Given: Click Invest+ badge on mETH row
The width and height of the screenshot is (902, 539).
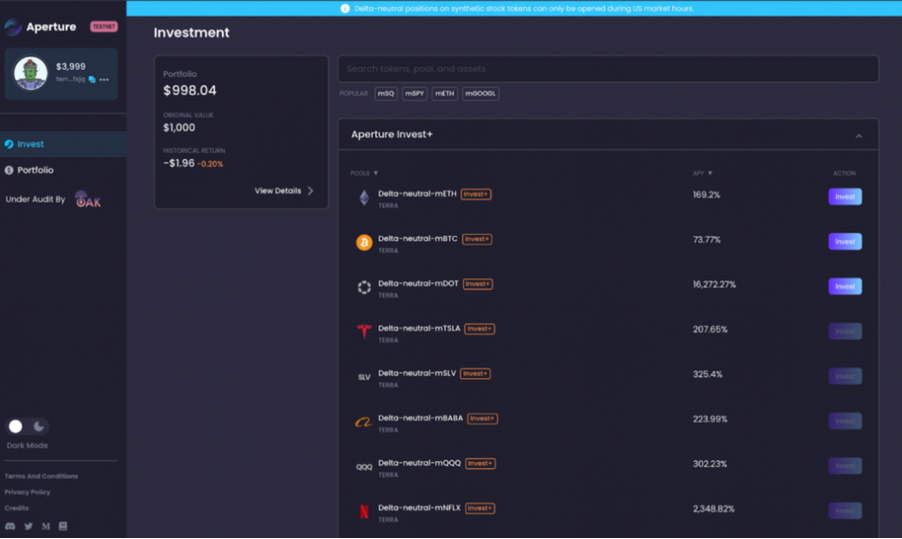Looking at the screenshot, I should 476,194.
